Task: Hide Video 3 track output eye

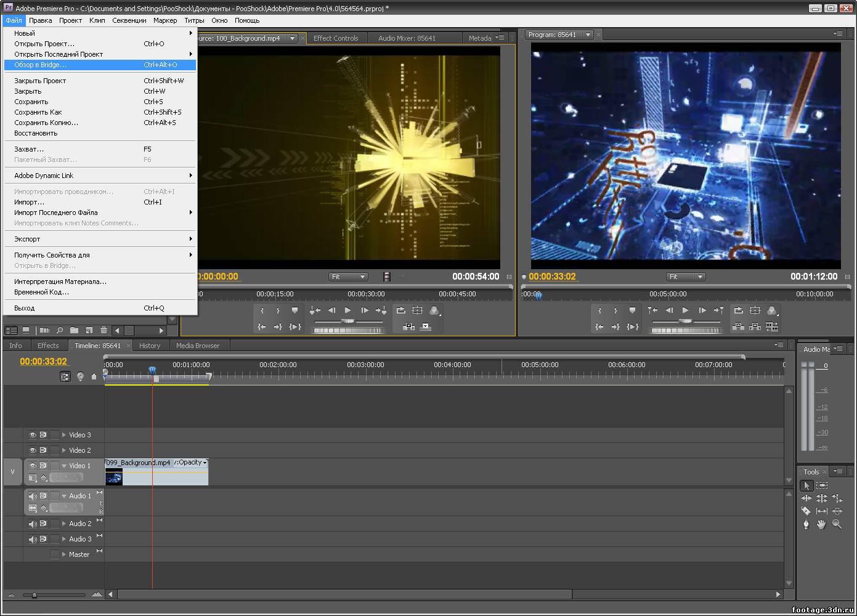Action: [x=33, y=435]
